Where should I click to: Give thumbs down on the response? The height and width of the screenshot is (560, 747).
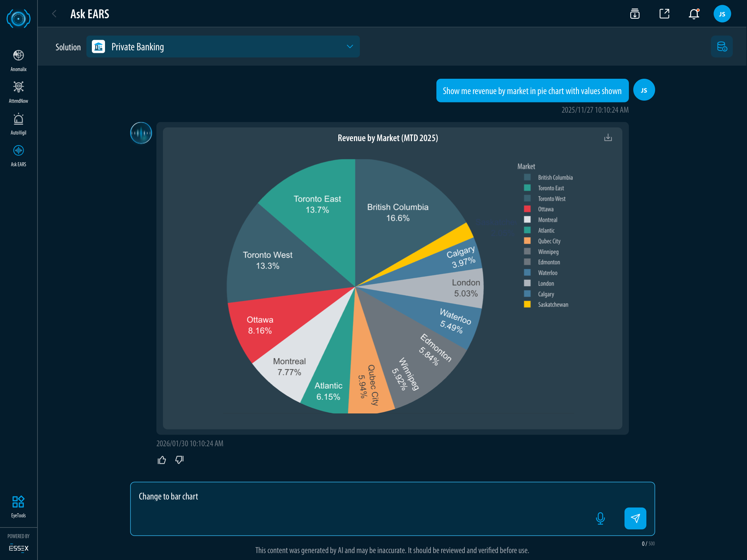179,460
